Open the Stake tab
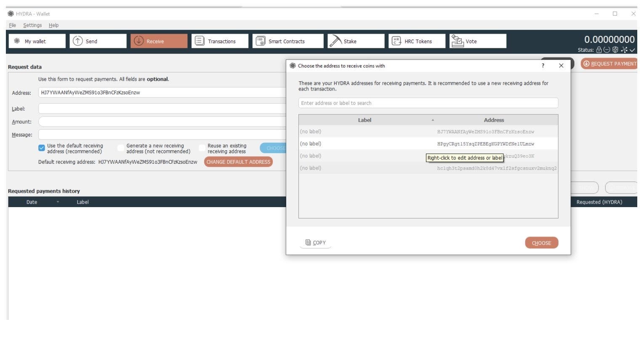 tap(356, 41)
